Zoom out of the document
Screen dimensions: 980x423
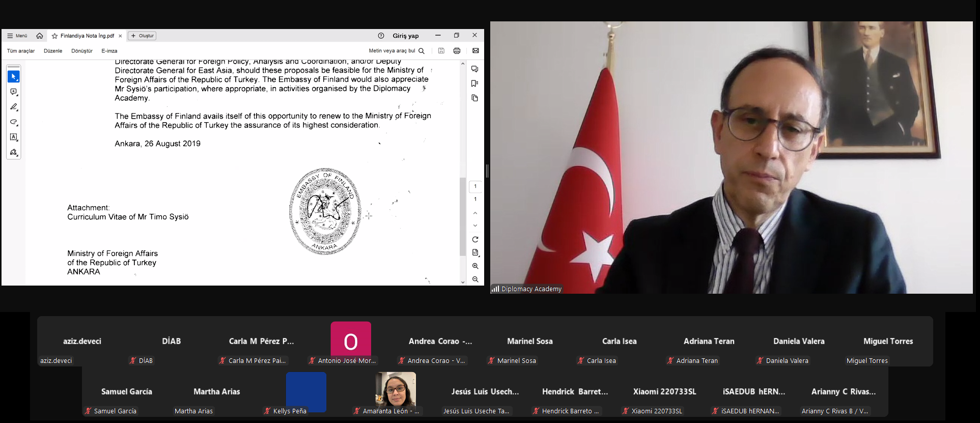point(475,279)
